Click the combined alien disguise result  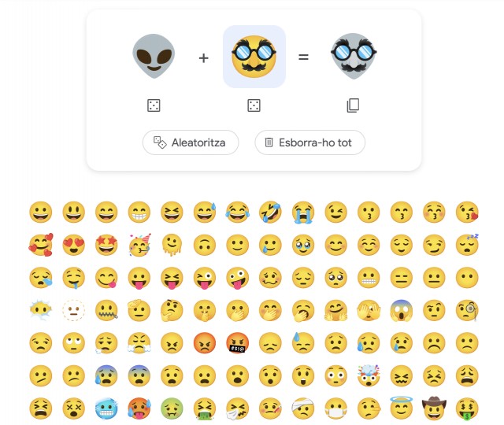pyautogui.click(x=354, y=56)
